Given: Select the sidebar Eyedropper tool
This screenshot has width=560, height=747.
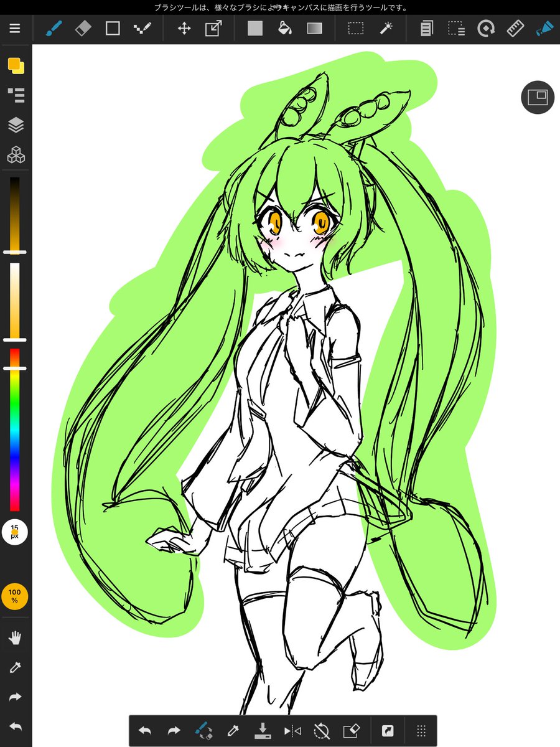Looking at the screenshot, I should 15,667.
